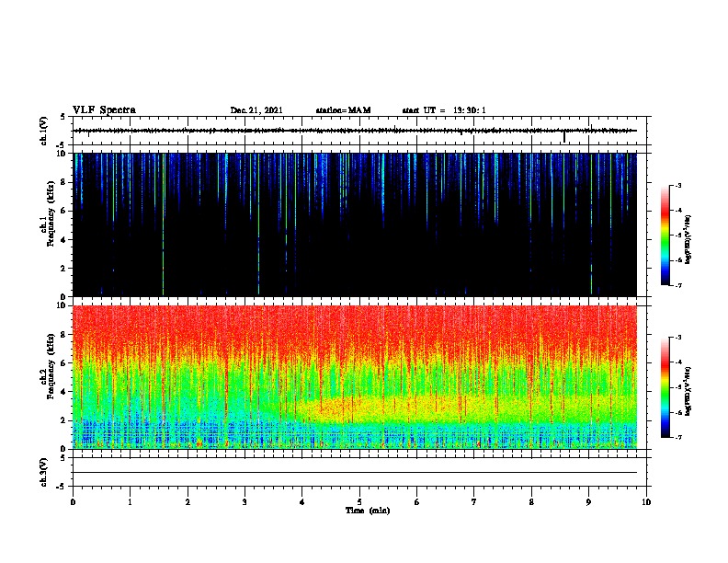This screenshot has width=728, height=563.
Task: Click the ch.2 color bar title log(PSD)
Action: 688,391
